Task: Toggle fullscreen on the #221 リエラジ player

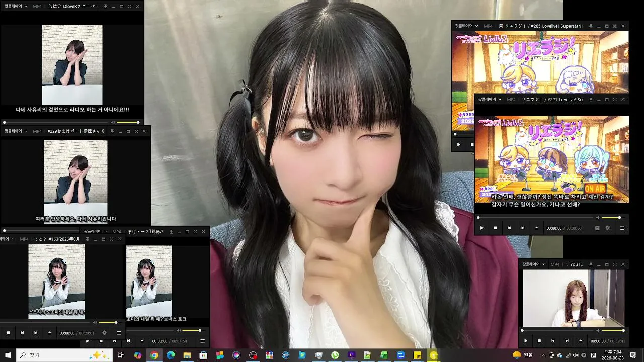Action: 615,100
